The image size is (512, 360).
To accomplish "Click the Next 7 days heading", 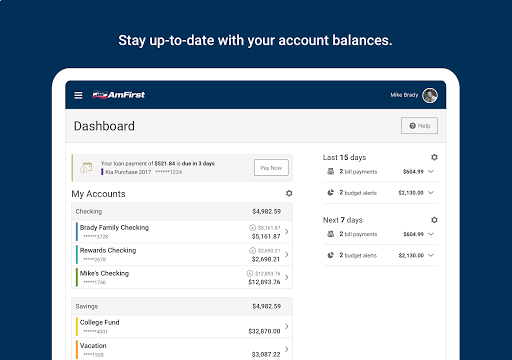I will (343, 220).
